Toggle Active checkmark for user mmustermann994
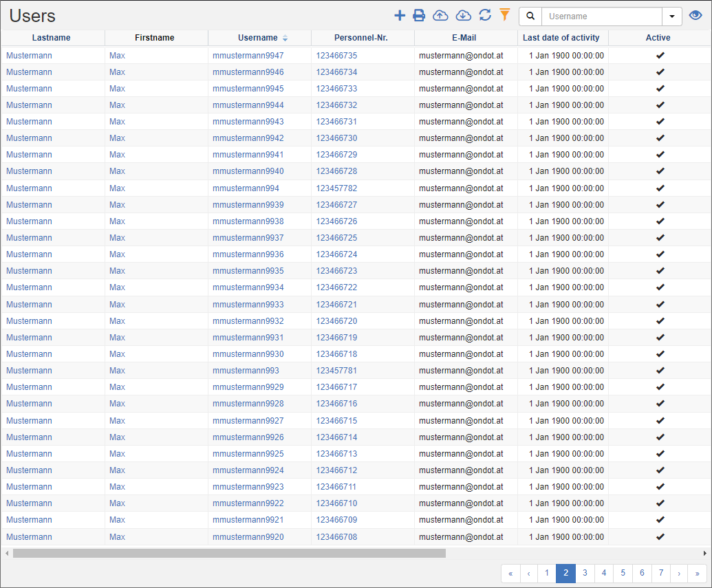Image resolution: width=712 pixels, height=588 pixels. point(660,188)
